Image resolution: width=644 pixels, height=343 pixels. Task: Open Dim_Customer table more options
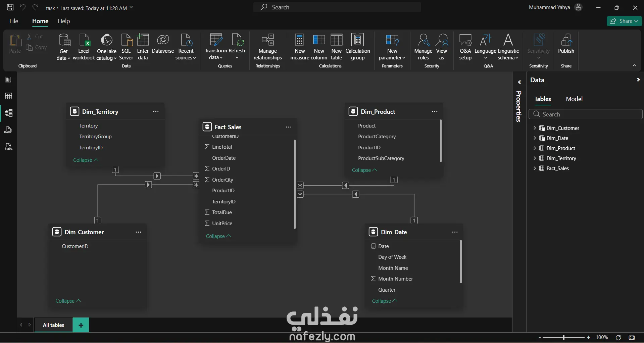pyautogui.click(x=138, y=232)
